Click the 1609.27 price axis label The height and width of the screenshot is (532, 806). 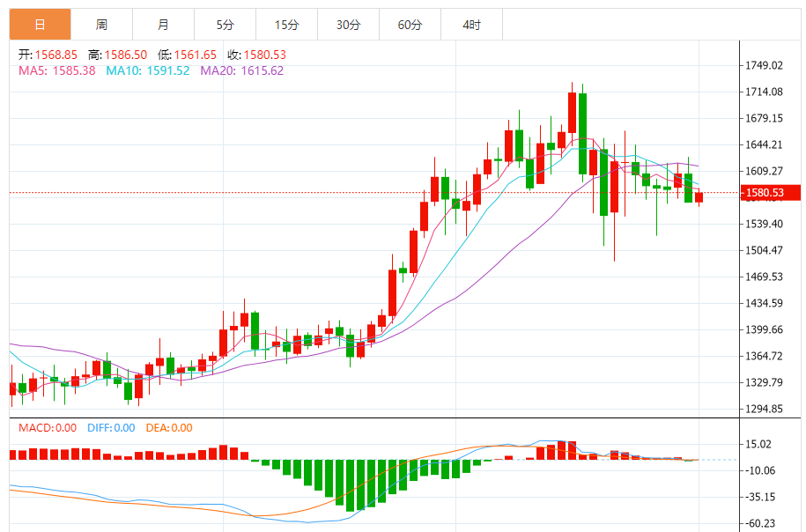(x=765, y=171)
